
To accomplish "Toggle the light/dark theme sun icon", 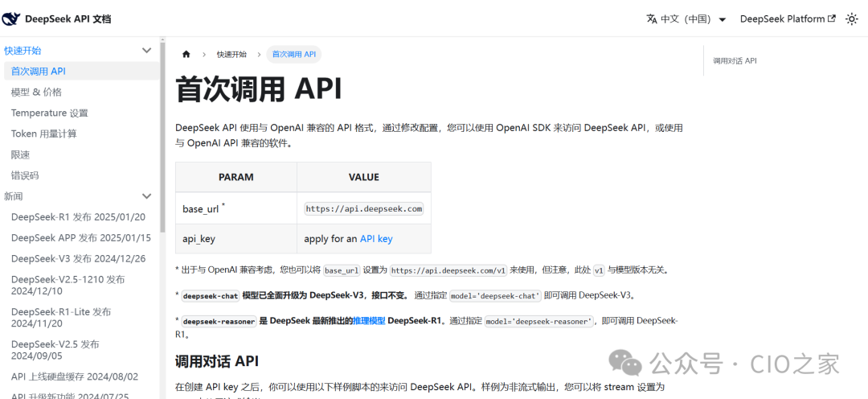I will tap(852, 19).
